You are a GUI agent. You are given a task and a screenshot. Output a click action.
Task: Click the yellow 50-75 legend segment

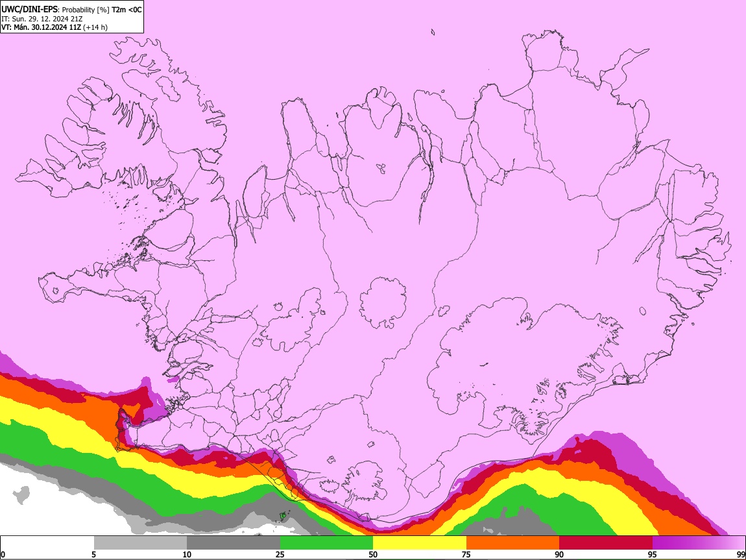420,543
